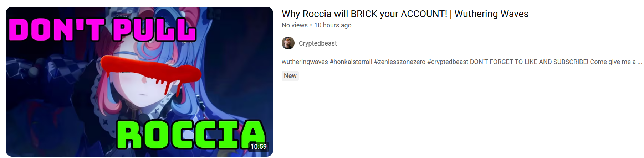Click 'Wuthering Waves' in the video title

pos(491,14)
